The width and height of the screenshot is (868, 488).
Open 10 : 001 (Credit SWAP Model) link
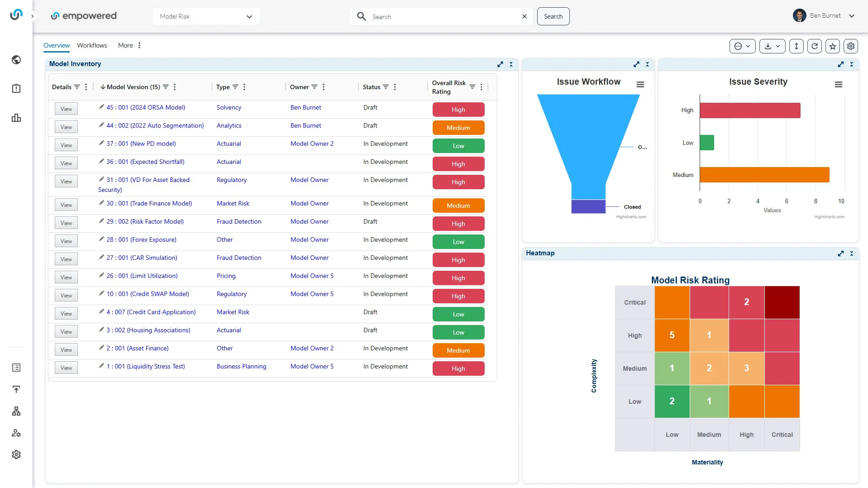(148, 294)
